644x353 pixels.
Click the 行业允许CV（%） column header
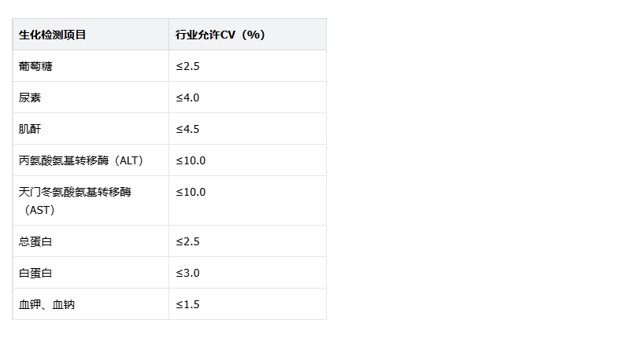click(247, 35)
